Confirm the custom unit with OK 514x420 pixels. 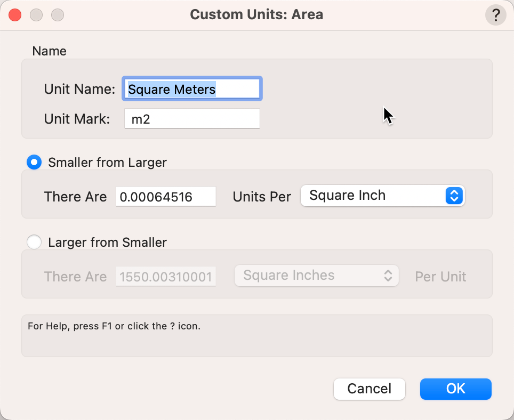coord(455,389)
